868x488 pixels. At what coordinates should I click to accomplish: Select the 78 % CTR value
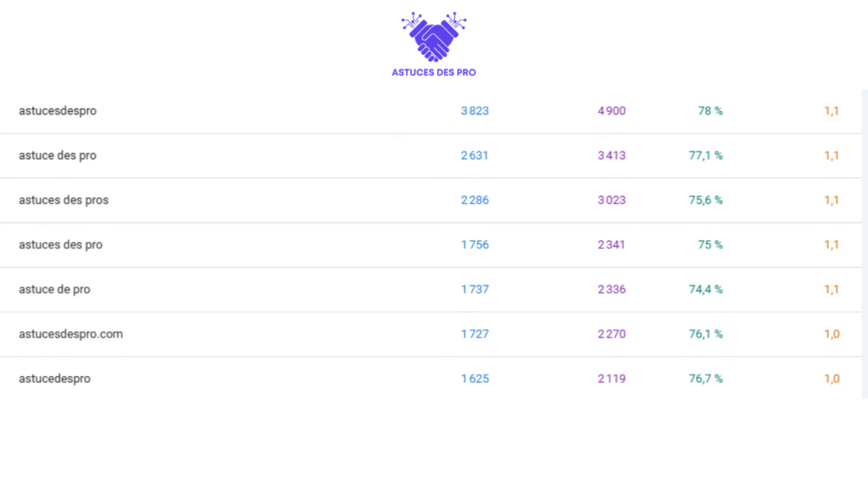pos(710,111)
